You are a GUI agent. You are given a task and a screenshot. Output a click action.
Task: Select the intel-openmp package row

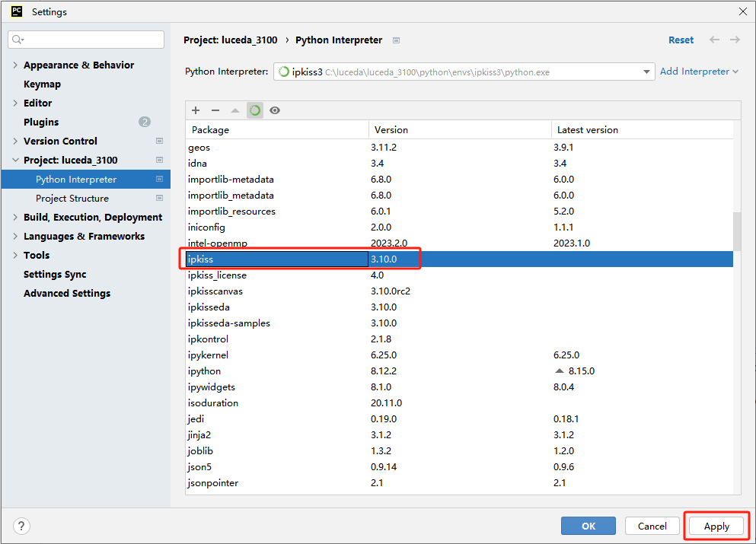click(x=460, y=243)
